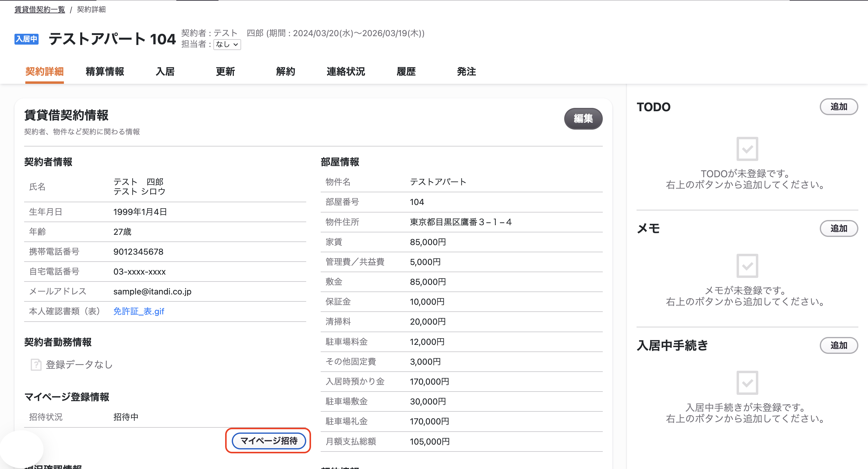Select the 清掃料 value 20,000円
Screen dimensions: 868x469
[x=428, y=321]
